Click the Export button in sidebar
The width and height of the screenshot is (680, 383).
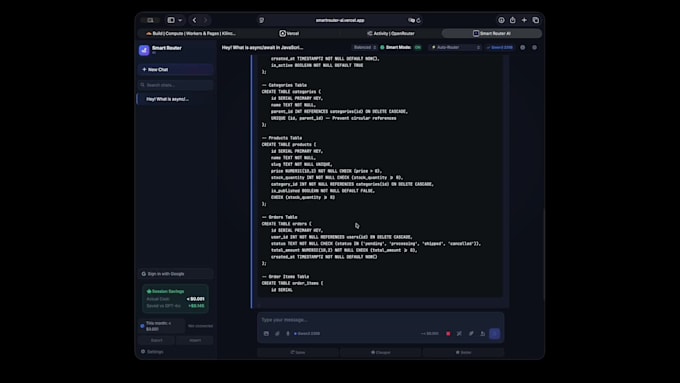pyautogui.click(x=157, y=340)
